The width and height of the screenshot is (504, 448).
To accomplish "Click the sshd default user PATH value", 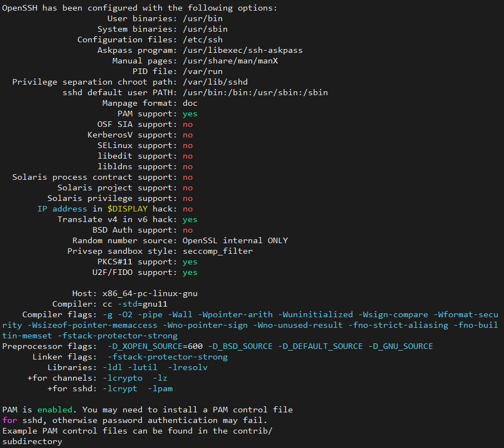I will (255, 92).
